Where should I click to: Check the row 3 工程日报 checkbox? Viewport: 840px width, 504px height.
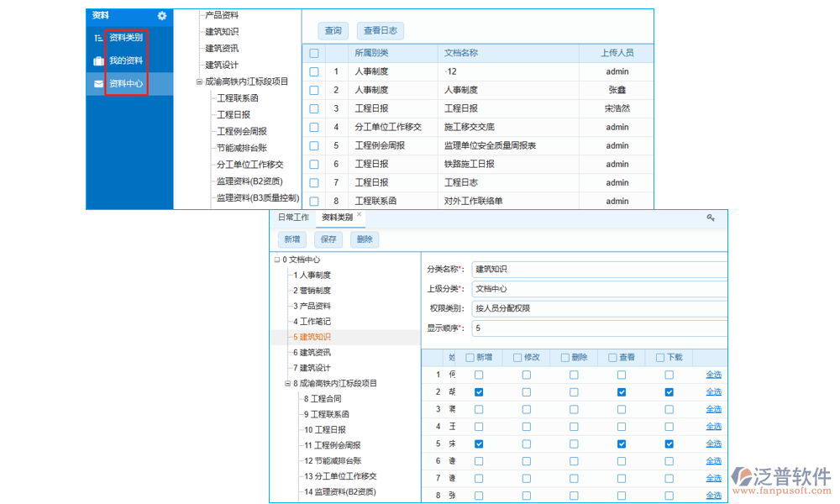[314, 108]
